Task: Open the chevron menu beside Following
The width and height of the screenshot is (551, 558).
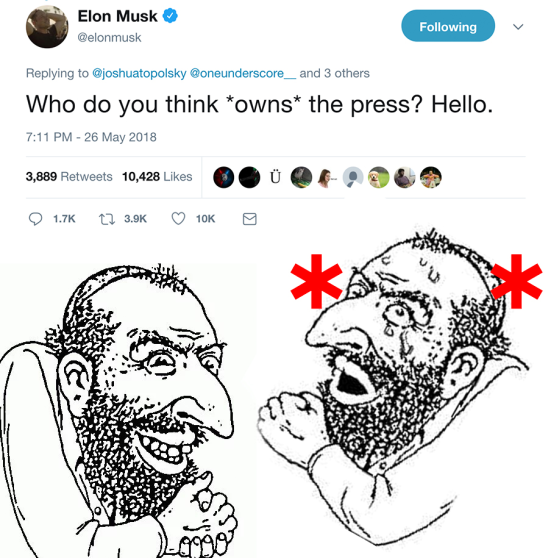Action: [x=518, y=27]
